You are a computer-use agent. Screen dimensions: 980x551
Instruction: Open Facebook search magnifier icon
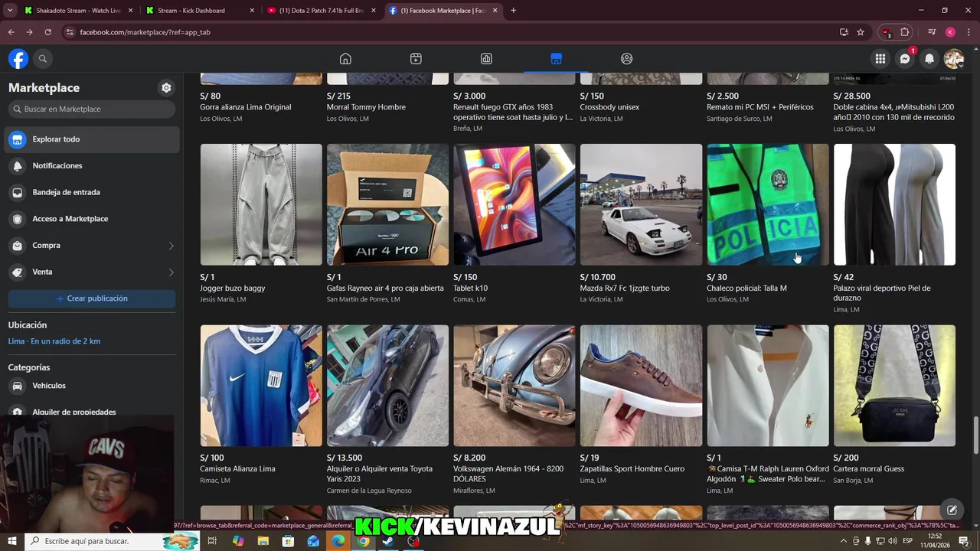click(x=43, y=59)
